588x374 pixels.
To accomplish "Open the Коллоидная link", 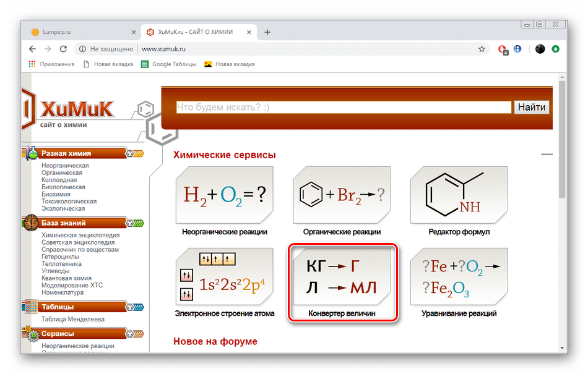I will point(59,180).
